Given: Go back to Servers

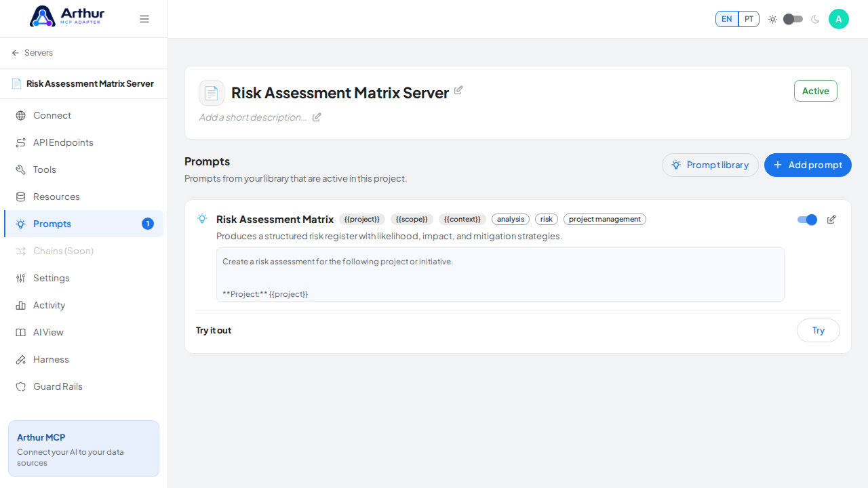Looking at the screenshot, I should (x=32, y=53).
